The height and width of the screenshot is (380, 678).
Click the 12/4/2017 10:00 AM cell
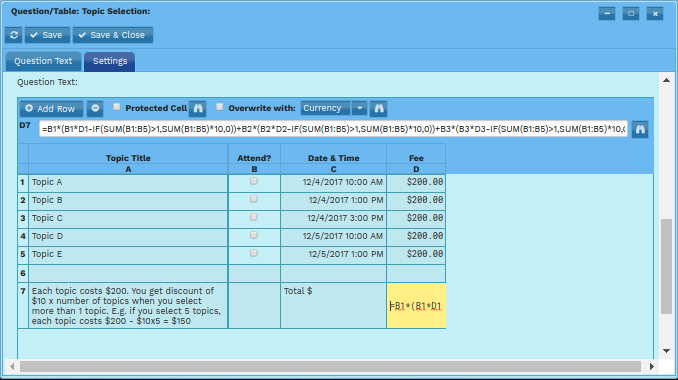tap(333, 182)
